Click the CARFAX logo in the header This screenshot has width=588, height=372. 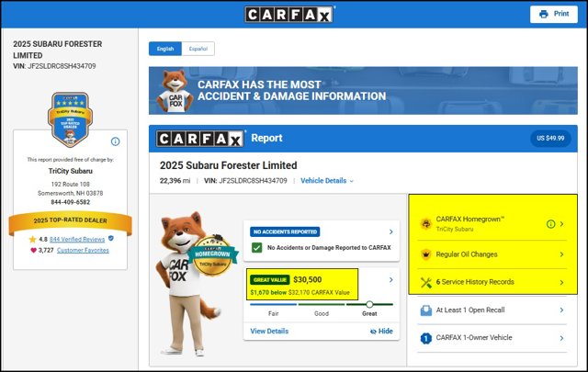tap(289, 15)
